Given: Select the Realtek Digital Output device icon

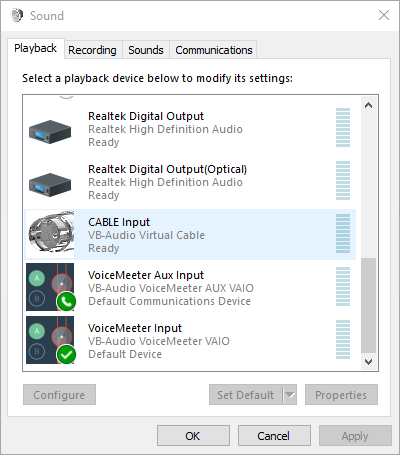Looking at the screenshot, I should (x=50, y=131).
